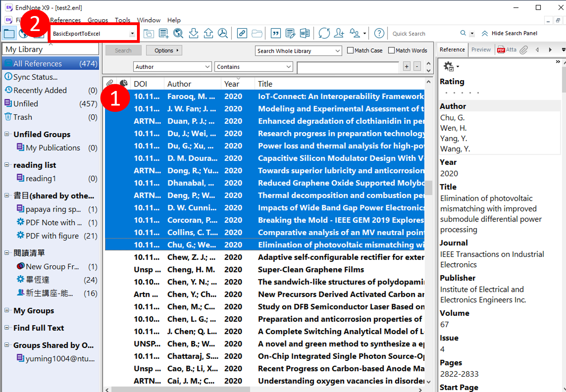The image size is (566, 392).
Task: Open the Help menu
Action: (174, 20)
